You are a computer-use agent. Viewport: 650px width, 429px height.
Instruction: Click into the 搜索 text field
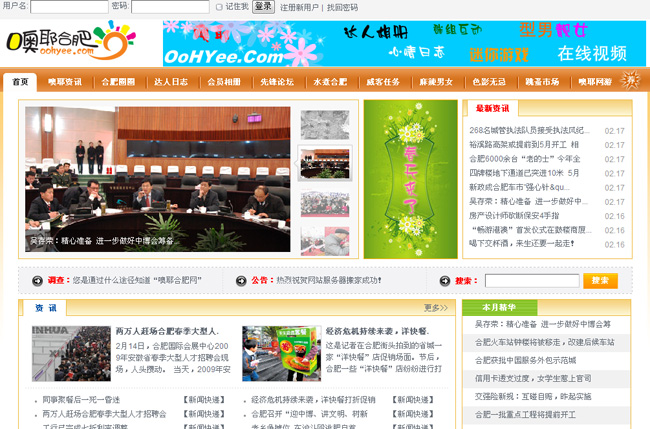[532, 281]
